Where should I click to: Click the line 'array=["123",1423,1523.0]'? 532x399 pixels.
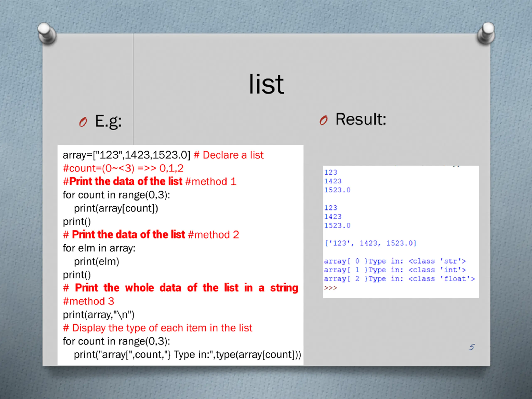pyautogui.click(x=127, y=155)
